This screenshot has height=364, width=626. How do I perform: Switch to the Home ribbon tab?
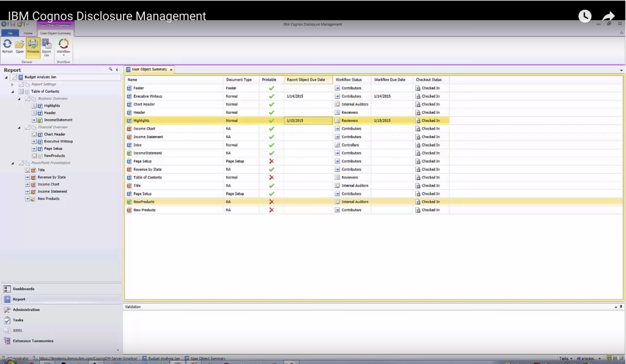[x=28, y=33]
